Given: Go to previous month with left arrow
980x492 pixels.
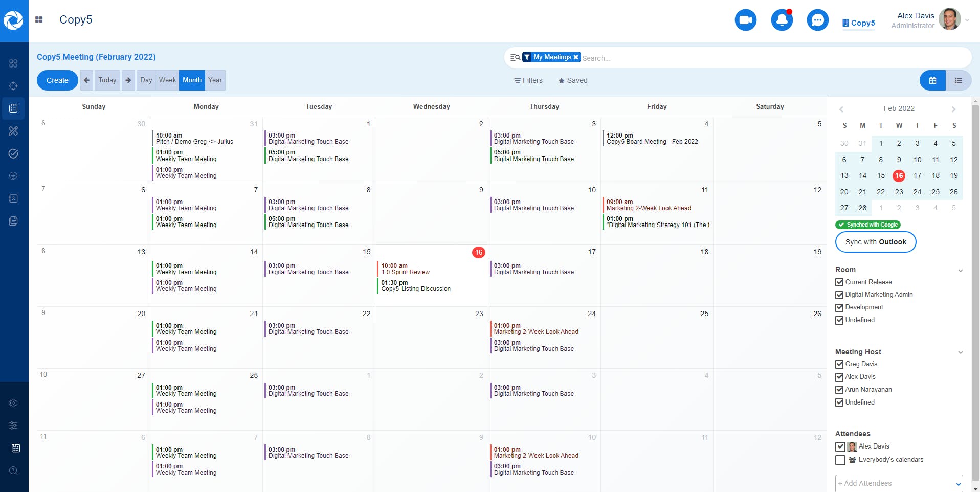Looking at the screenshot, I should click(x=86, y=80).
